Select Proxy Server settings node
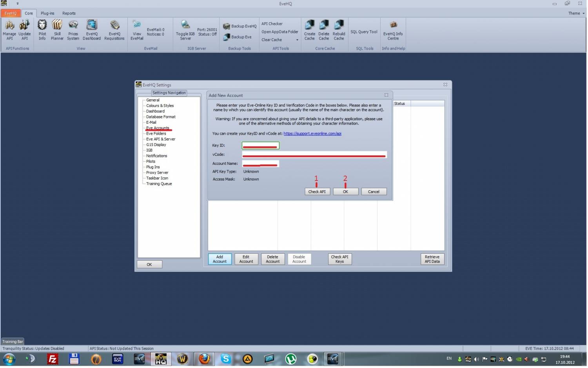The width and height of the screenshot is (588, 368). point(157,173)
